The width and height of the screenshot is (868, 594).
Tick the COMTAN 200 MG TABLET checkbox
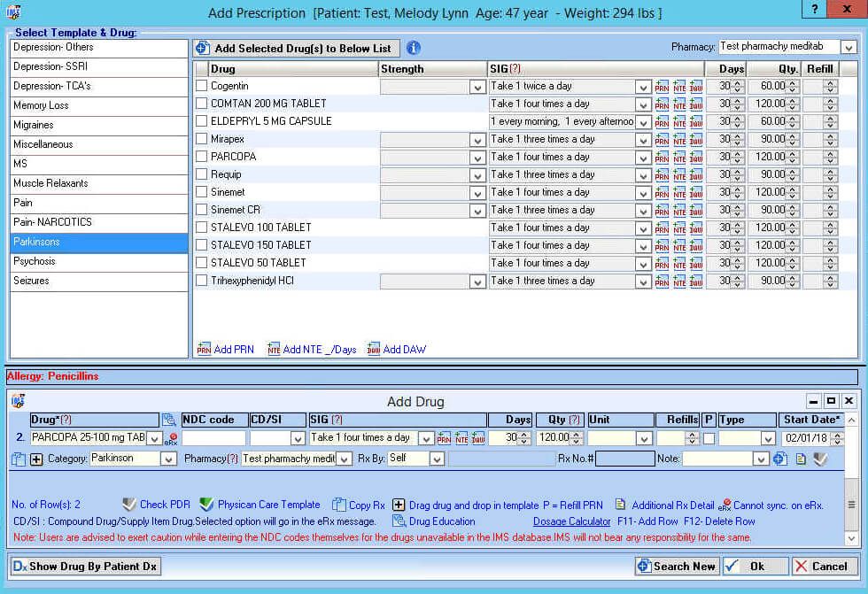[x=201, y=104]
